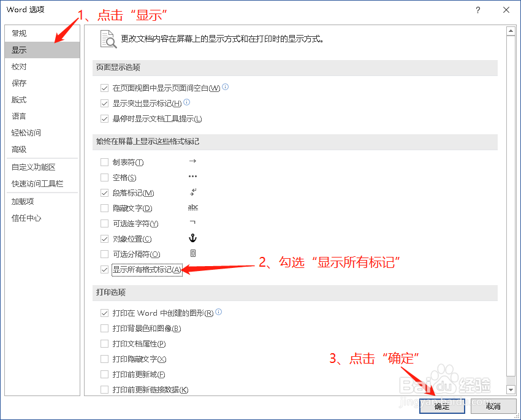Enable the 制表符 formatting mark checkbox
The height and width of the screenshot is (420, 521).
[x=104, y=162]
